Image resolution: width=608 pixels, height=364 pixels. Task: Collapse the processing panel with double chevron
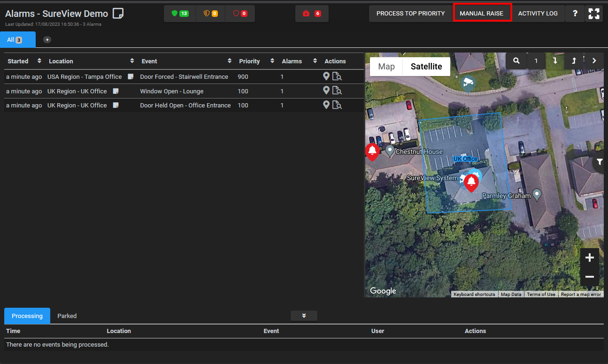tap(304, 316)
